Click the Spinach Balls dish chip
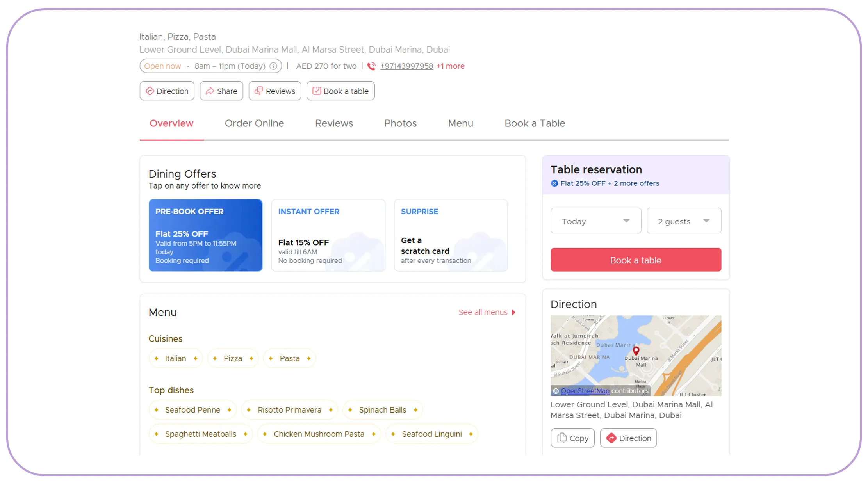This screenshot has height=484, width=868. pos(382,410)
